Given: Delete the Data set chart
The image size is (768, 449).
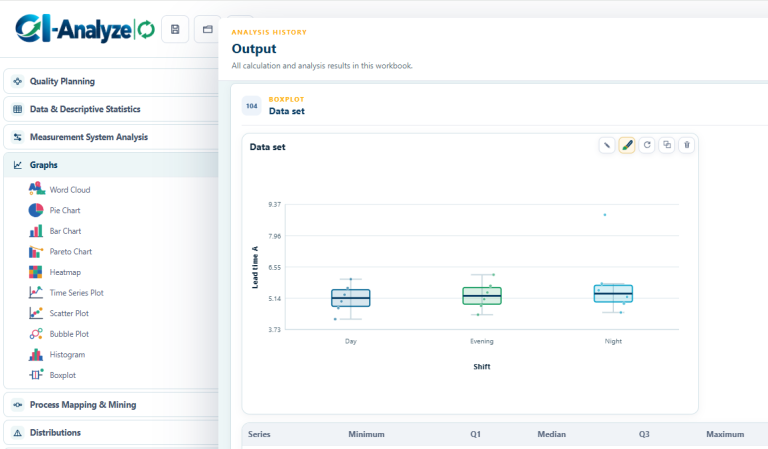Looking at the screenshot, I should [x=687, y=145].
